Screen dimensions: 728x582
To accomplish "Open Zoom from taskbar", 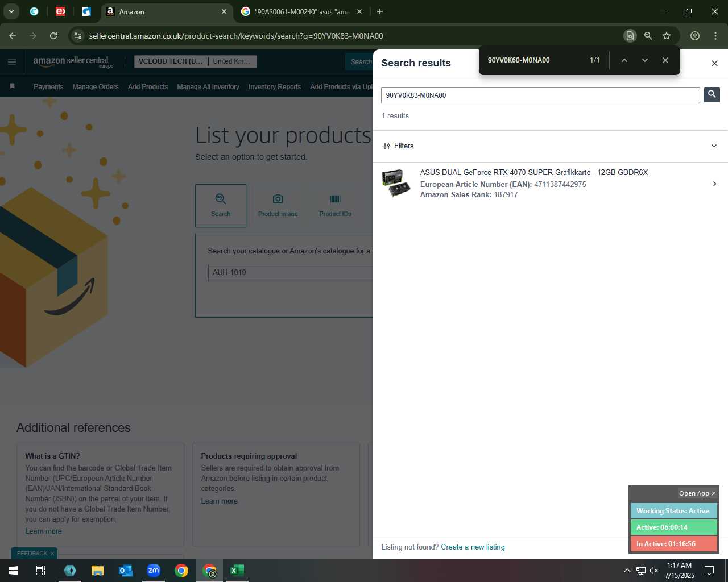I will (x=154, y=571).
